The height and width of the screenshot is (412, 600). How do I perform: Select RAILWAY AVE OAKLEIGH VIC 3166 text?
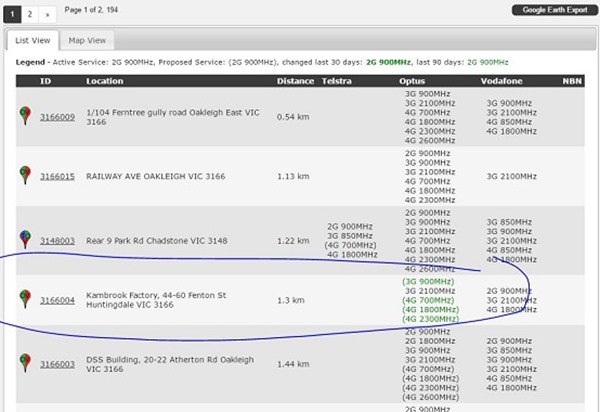coord(156,176)
